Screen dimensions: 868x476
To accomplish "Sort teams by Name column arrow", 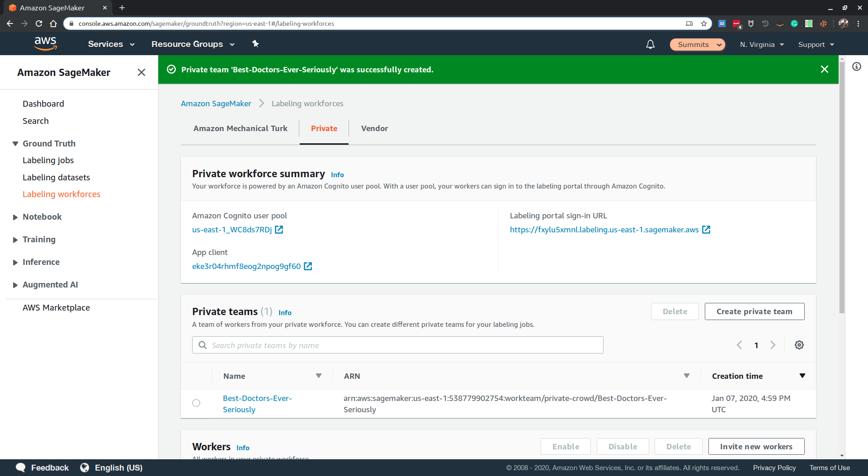I will (319, 376).
